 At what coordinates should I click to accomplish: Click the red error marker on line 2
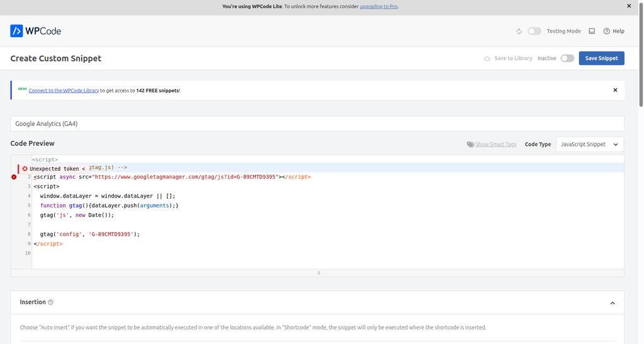click(x=14, y=177)
